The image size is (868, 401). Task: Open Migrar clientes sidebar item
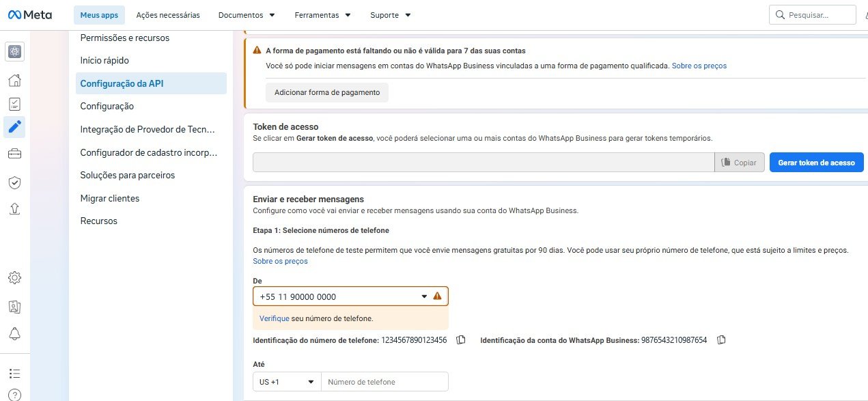coord(110,198)
